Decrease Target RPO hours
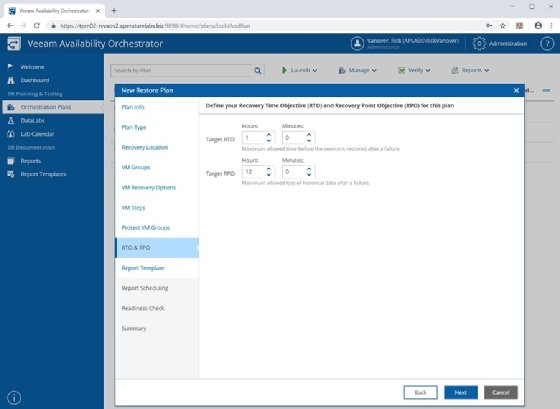Screen dimensions: 560x409 [x=269, y=174]
